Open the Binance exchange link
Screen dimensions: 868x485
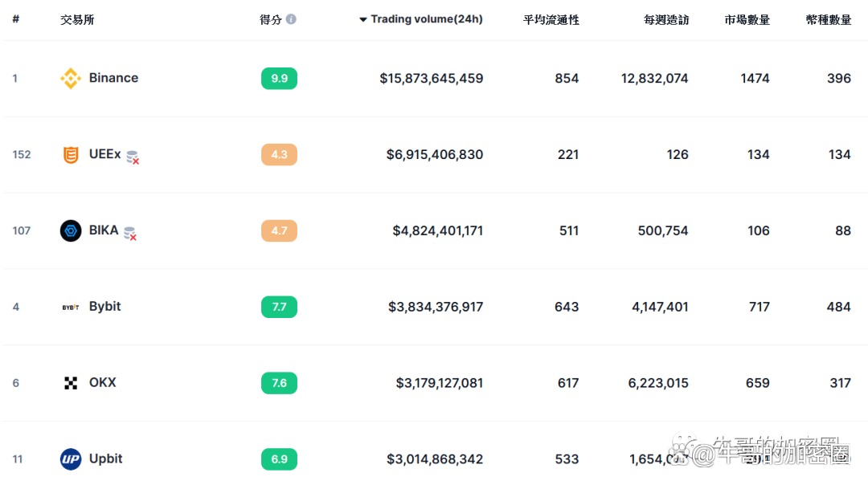(x=113, y=78)
